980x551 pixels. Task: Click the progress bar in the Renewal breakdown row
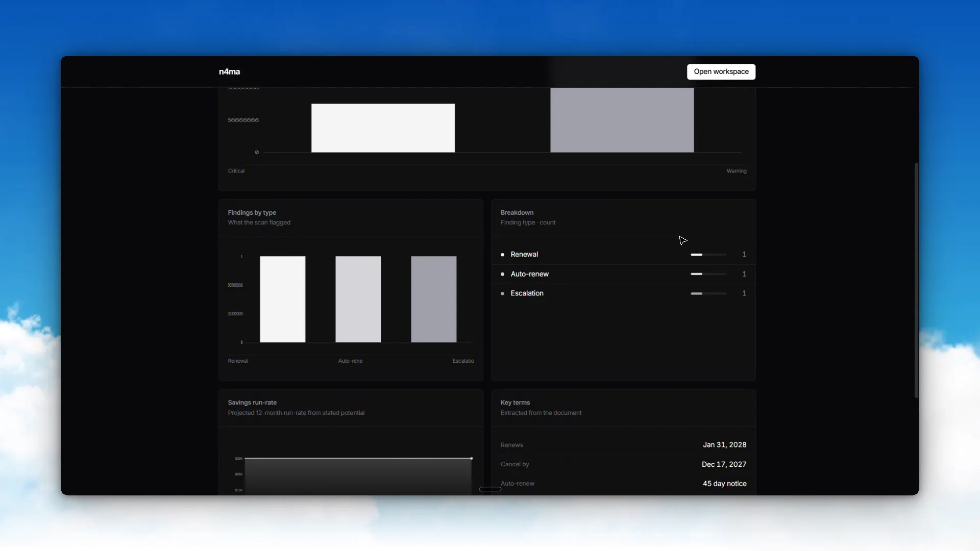click(x=708, y=255)
